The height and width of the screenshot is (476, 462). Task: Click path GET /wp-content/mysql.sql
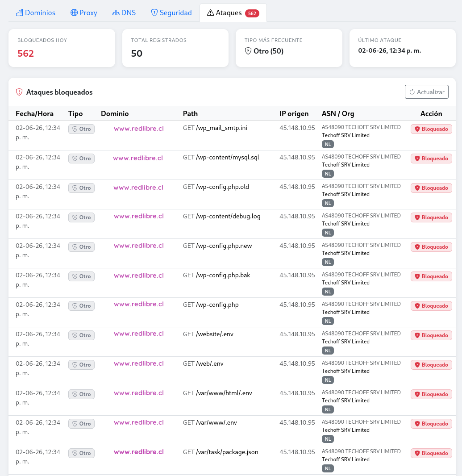pyautogui.click(x=221, y=157)
